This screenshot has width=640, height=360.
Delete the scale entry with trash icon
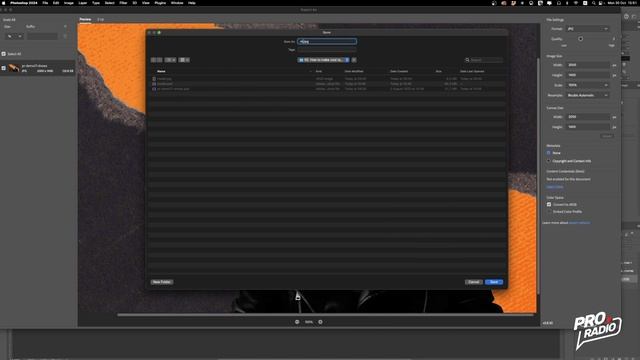[65, 36]
